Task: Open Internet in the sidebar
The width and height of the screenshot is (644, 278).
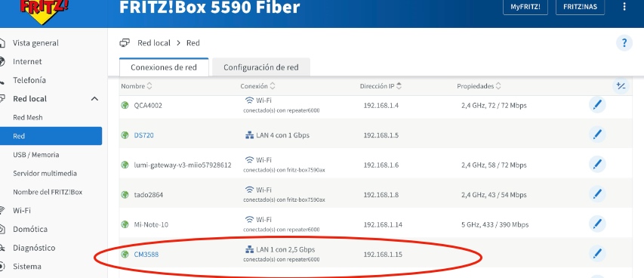Action: (x=27, y=61)
